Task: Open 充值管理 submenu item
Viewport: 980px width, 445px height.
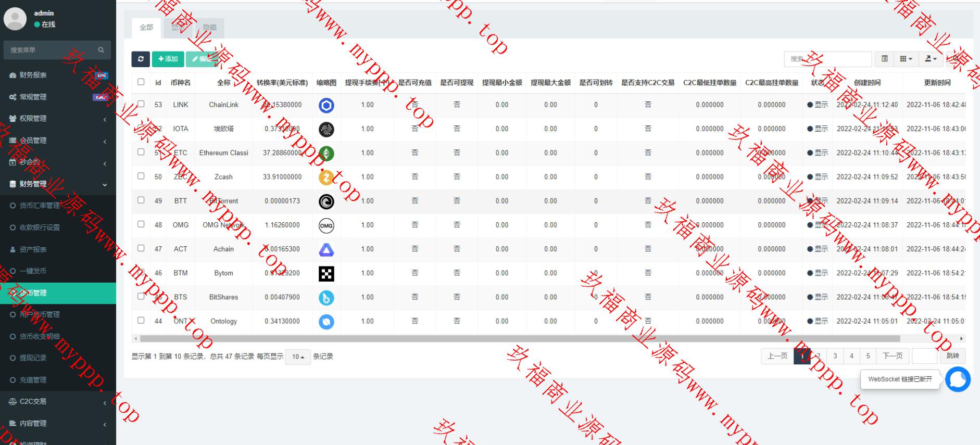Action: [58, 380]
